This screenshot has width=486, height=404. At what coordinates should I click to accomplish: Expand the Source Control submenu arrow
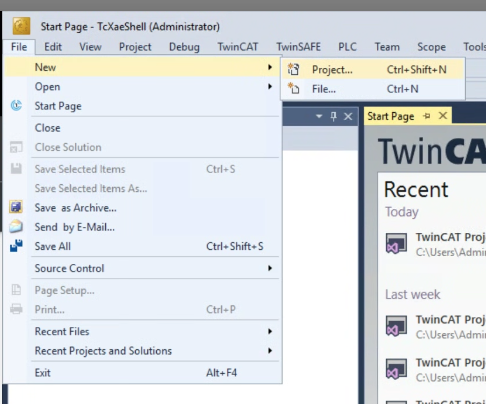click(270, 268)
